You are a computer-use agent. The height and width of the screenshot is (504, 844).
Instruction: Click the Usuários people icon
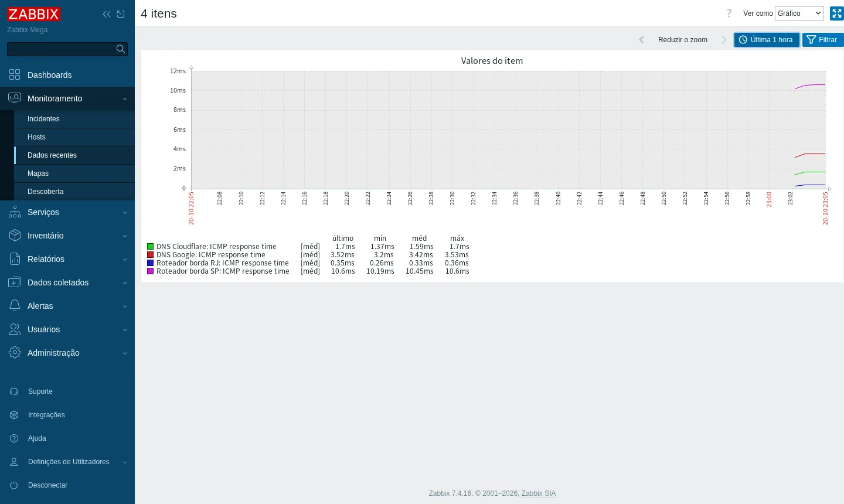(15, 329)
